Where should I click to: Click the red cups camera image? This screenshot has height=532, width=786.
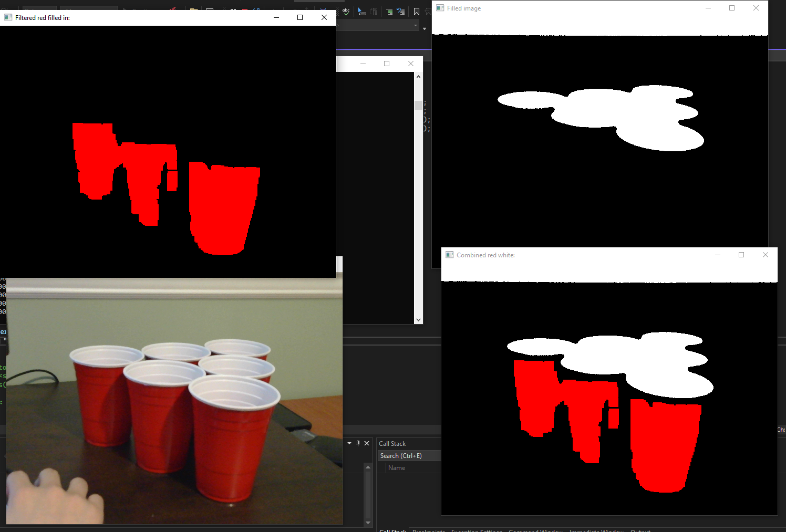(173, 410)
